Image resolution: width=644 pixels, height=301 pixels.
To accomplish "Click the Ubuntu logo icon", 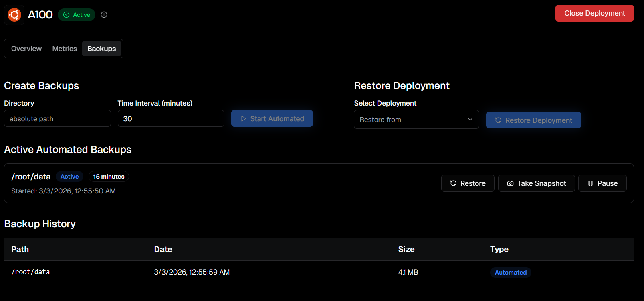I will (x=14, y=15).
